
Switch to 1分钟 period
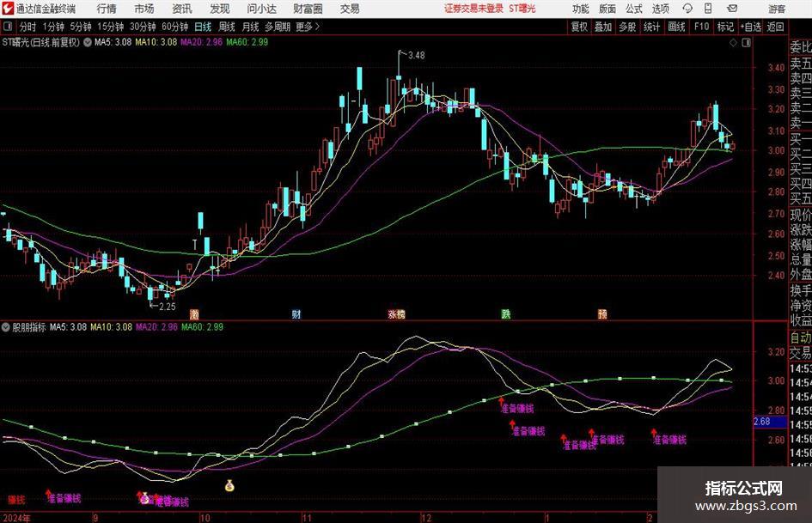click(53, 27)
